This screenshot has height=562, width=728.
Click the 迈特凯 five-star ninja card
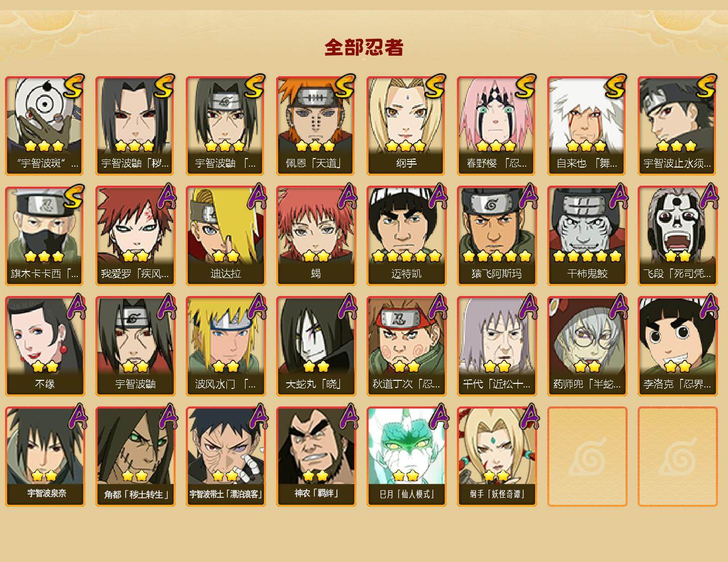(x=406, y=236)
